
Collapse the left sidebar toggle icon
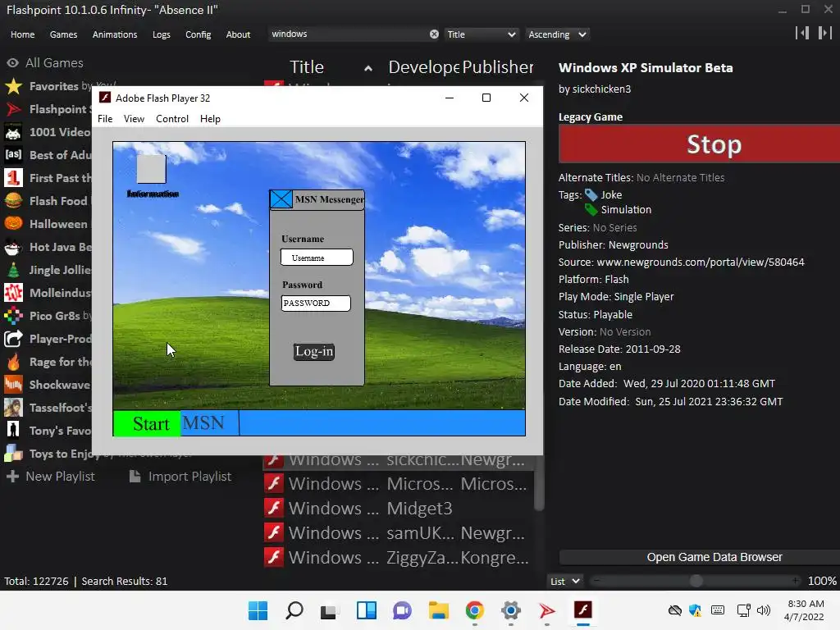[x=802, y=33]
